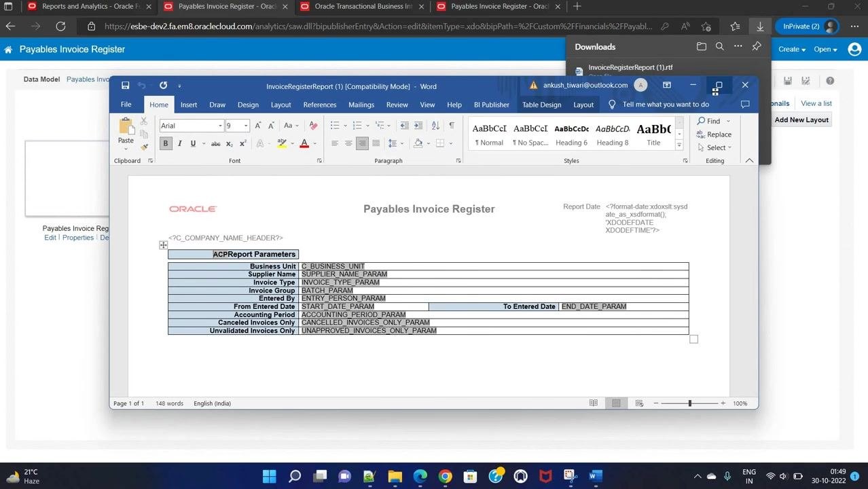Toggle Italic formatting
The height and width of the screenshot is (489, 868).
click(x=179, y=143)
